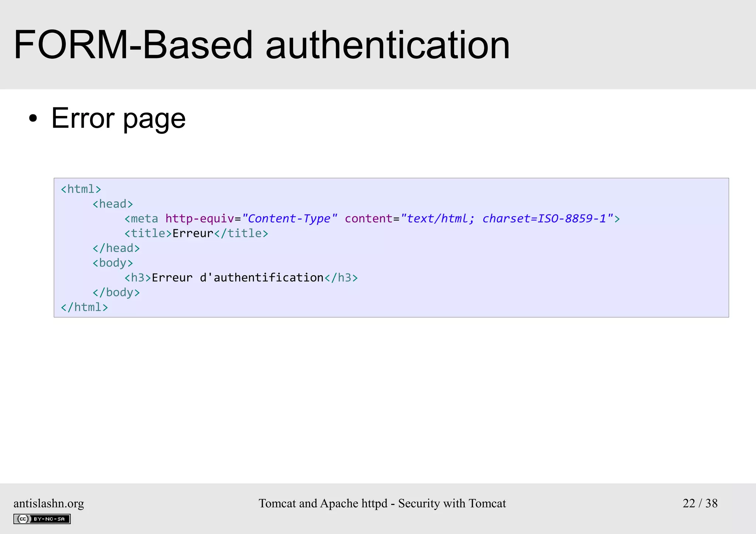756x534 pixels.
Task: Click the opening <html> tag line
Action: pyautogui.click(x=81, y=189)
